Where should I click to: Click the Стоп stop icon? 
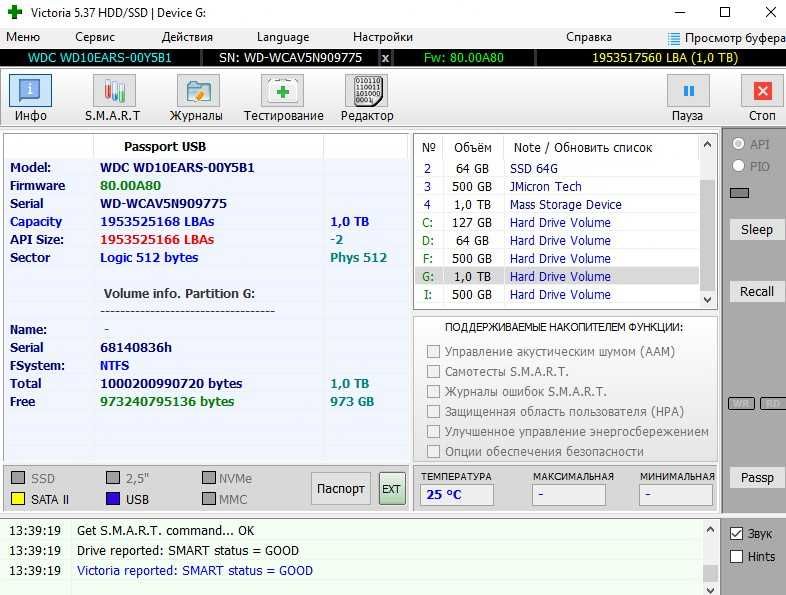[x=762, y=91]
